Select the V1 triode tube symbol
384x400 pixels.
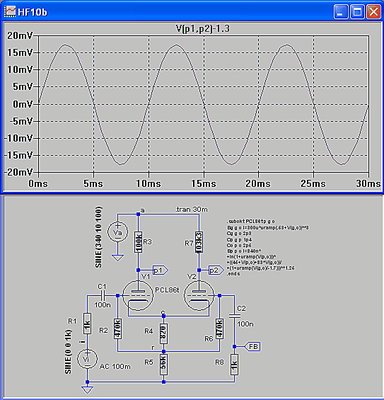(x=138, y=296)
